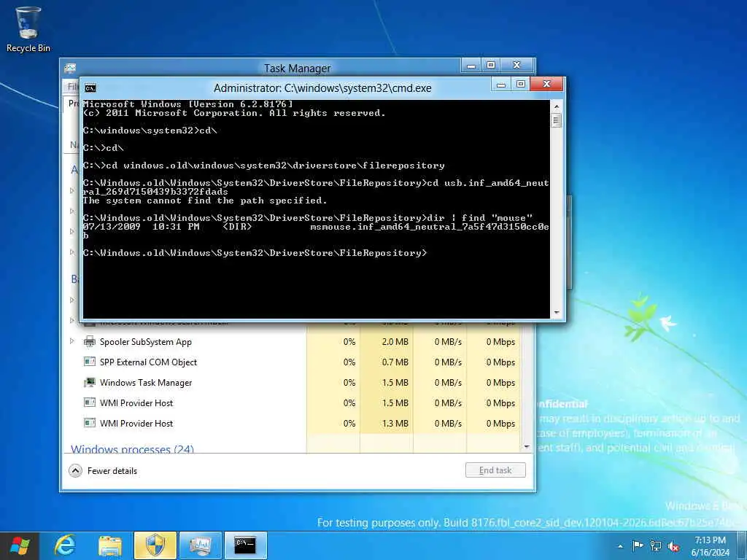Maximize the cmd.exe window
This screenshot has height=560, width=747.
520,85
